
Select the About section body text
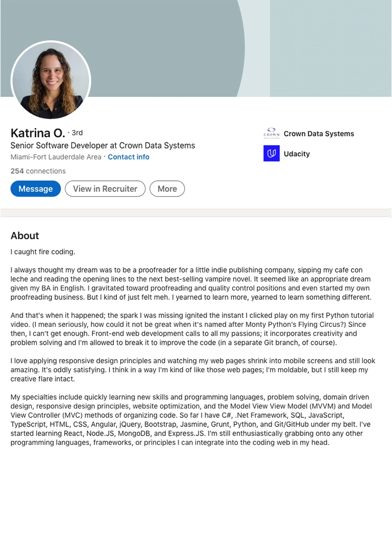pos(194,358)
